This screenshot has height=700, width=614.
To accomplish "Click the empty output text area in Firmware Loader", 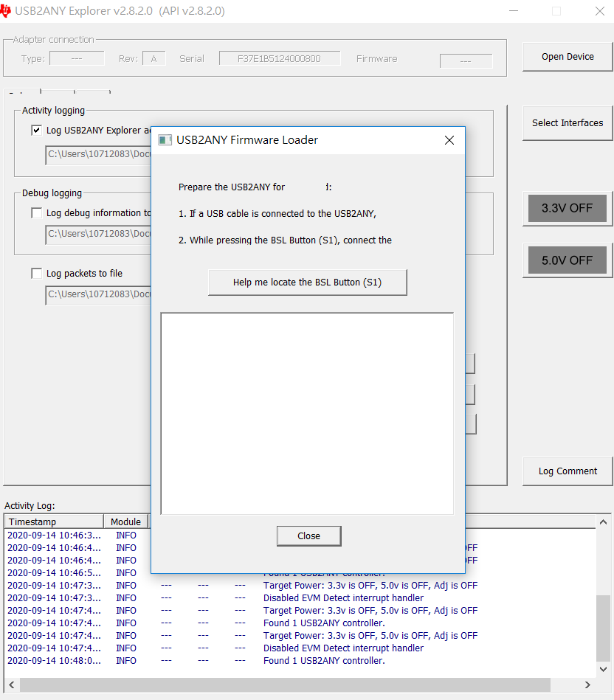I will (x=307, y=414).
